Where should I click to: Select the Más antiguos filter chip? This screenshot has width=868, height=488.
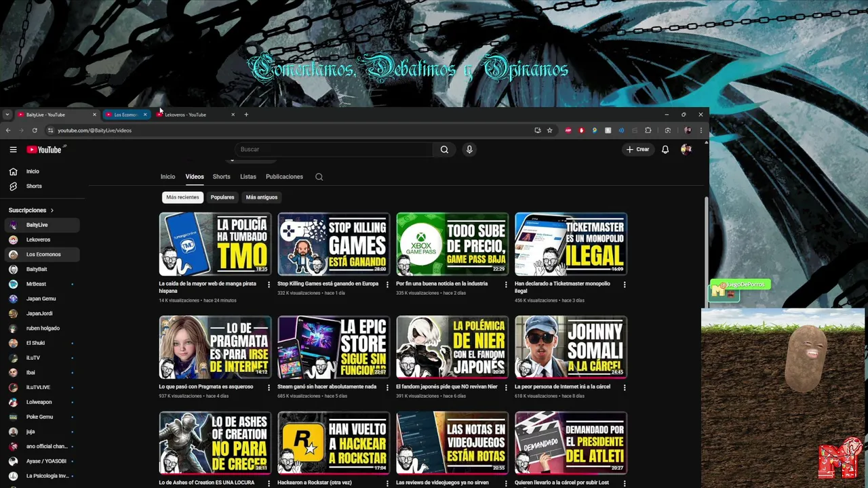pyautogui.click(x=262, y=197)
